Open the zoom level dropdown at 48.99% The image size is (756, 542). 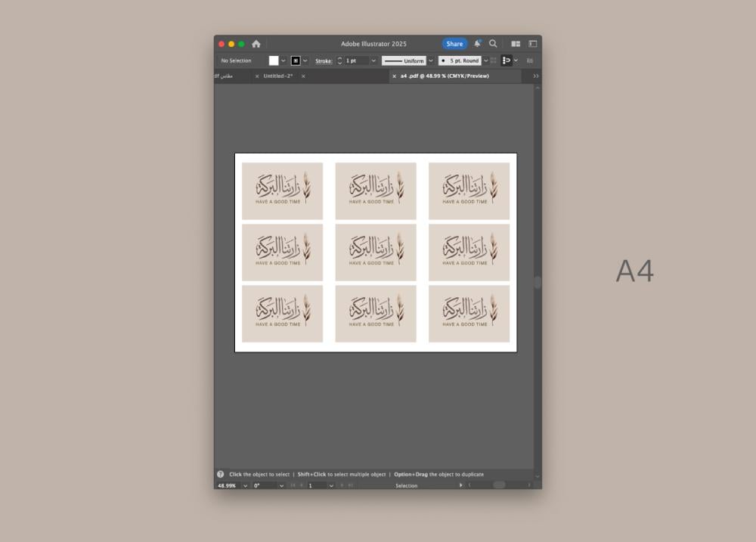(x=245, y=485)
